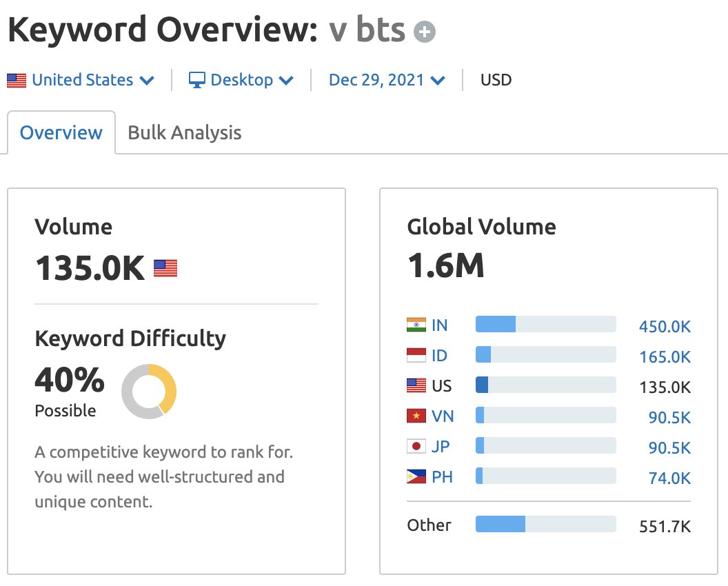The image size is (728, 586).
Task: Open the 74.0K volume link
Action: [669, 478]
